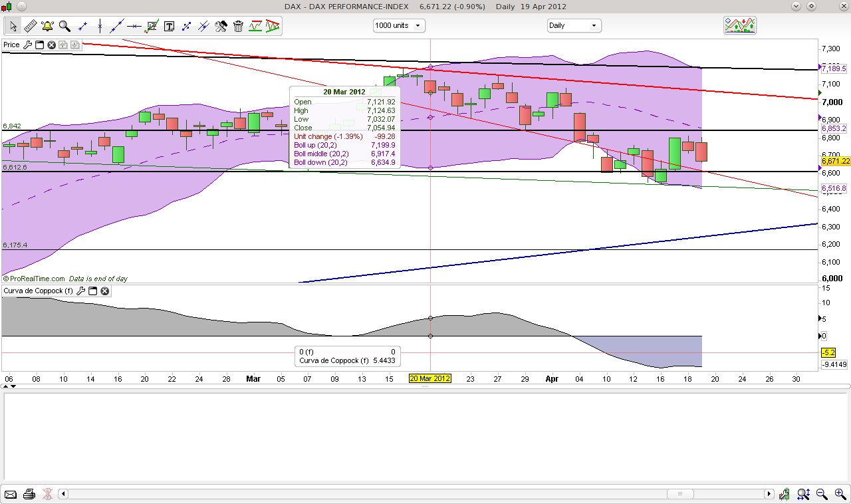The image size is (851, 504).
Task: Open the 1000 units dropdown
Action: 398,25
